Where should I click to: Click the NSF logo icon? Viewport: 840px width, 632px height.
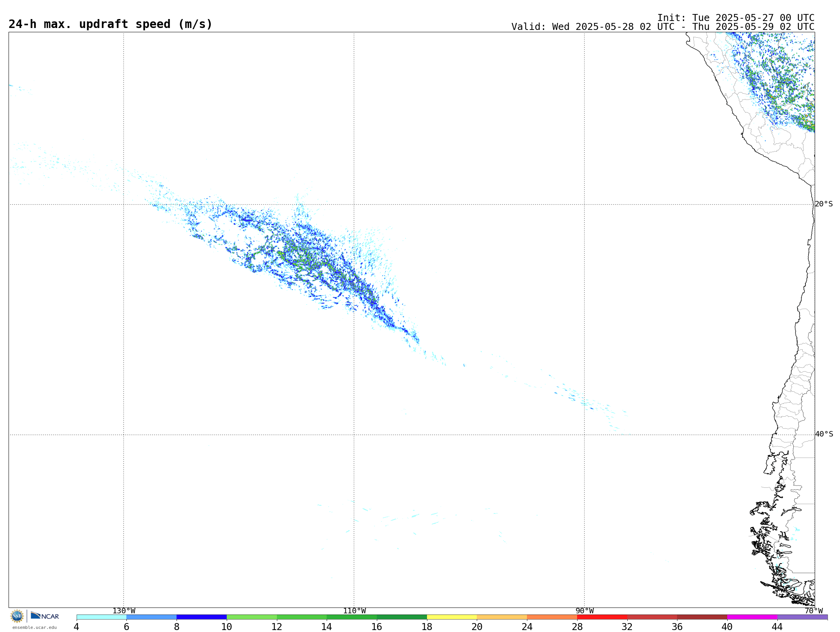coord(17,616)
